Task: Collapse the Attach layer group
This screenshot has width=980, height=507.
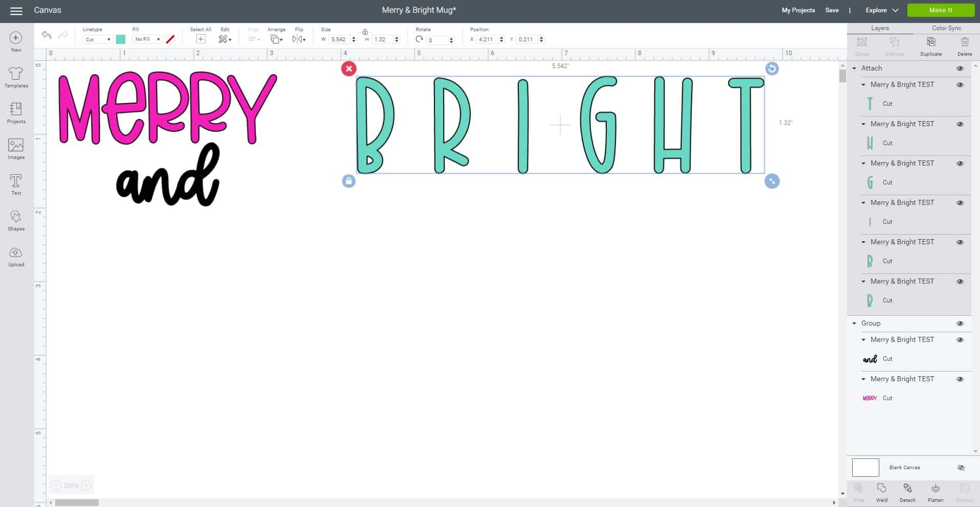Action: pyautogui.click(x=854, y=68)
